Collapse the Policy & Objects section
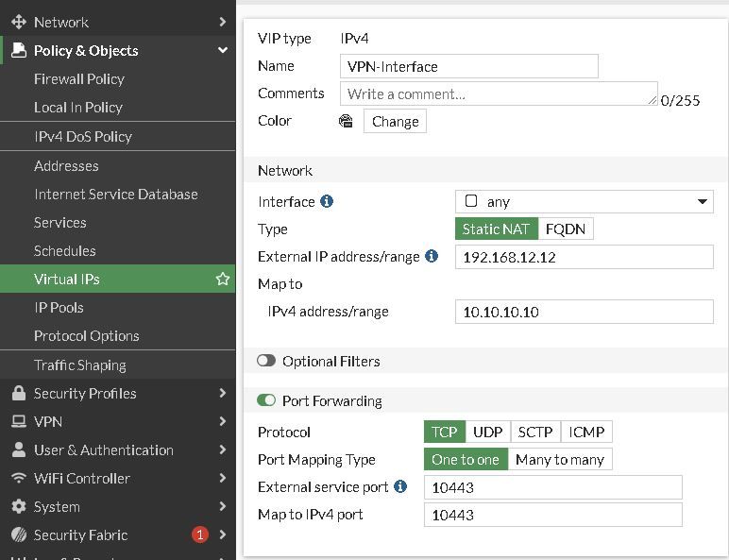The height and width of the screenshot is (560, 729). tap(223, 51)
